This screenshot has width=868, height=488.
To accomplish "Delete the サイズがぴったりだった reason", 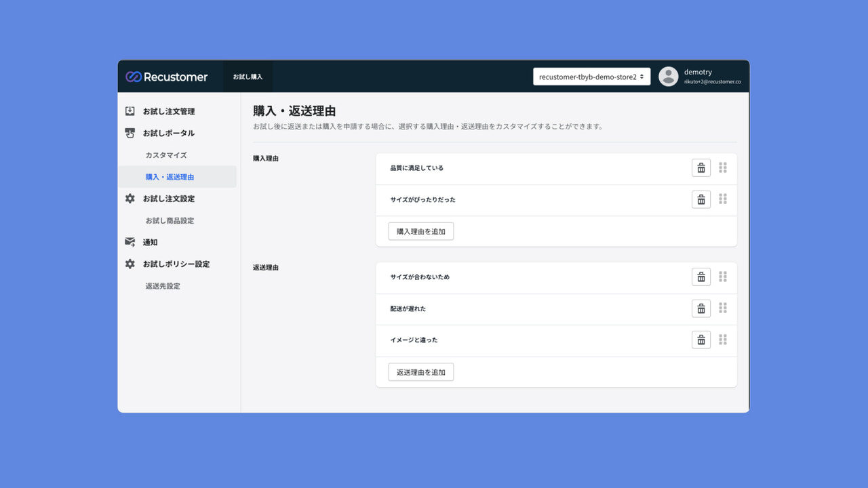I will (x=701, y=199).
